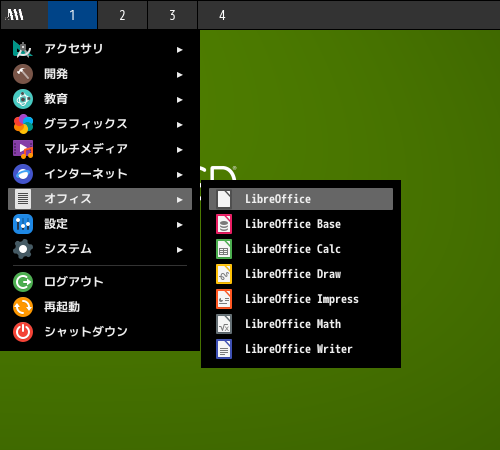500x450 pixels.
Task: Click the アクセサリ accessories icon
Action: coord(23,49)
